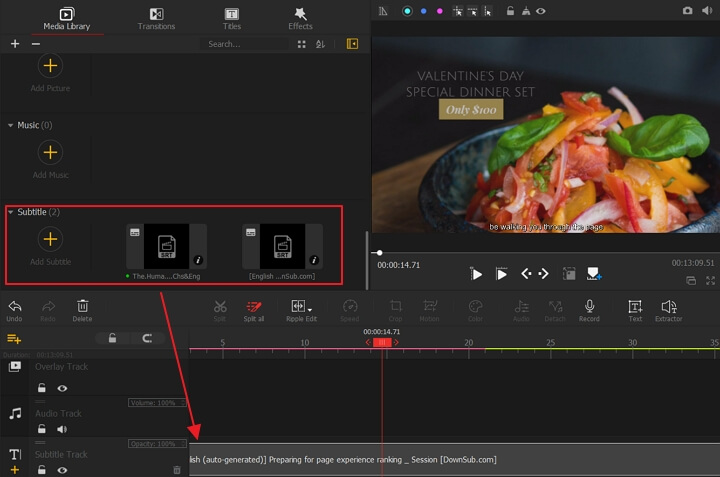The image size is (720, 477).
Task: Open the Effects tab
Action: [300, 18]
